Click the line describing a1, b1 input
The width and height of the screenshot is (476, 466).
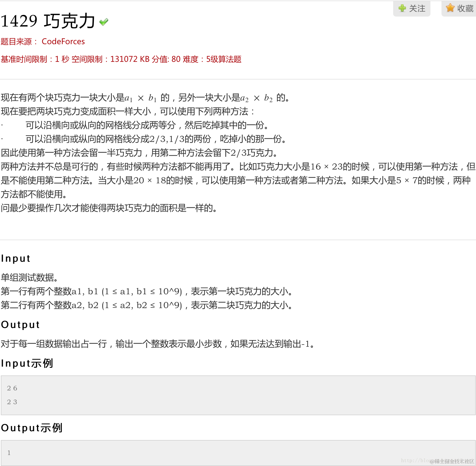(147, 291)
